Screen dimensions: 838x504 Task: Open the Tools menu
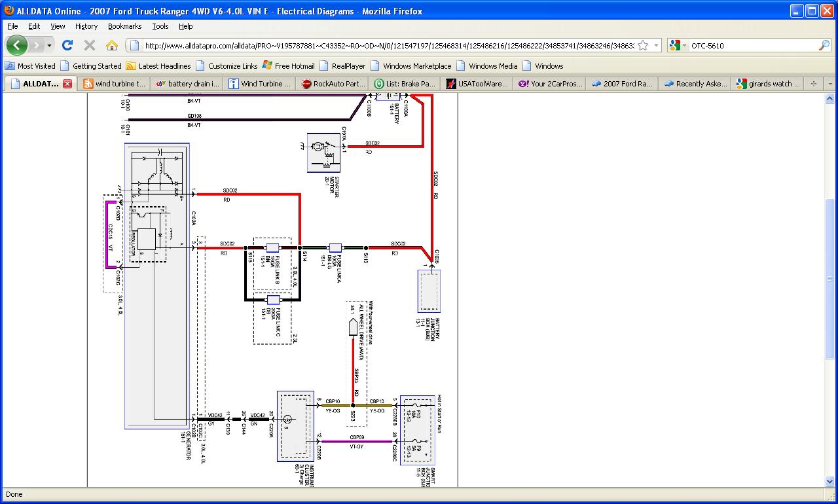[x=160, y=26]
